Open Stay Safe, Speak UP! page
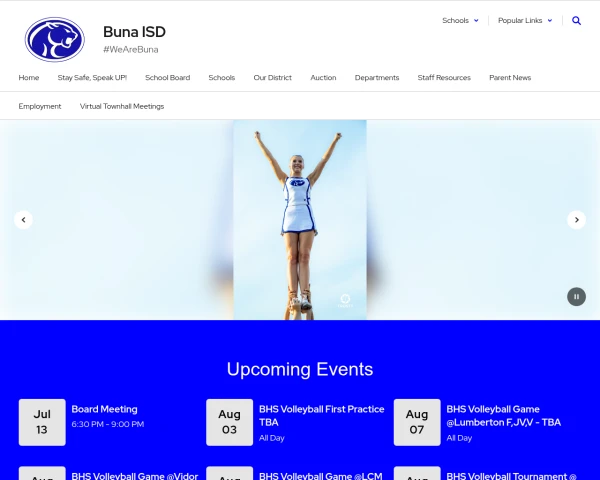This screenshot has height=480, width=600. [x=92, y=78]
